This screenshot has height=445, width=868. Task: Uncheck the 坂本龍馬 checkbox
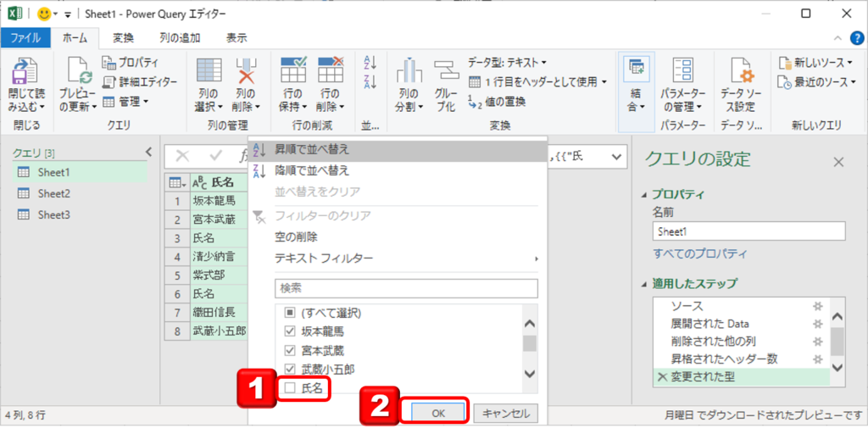tap(290, 332)
